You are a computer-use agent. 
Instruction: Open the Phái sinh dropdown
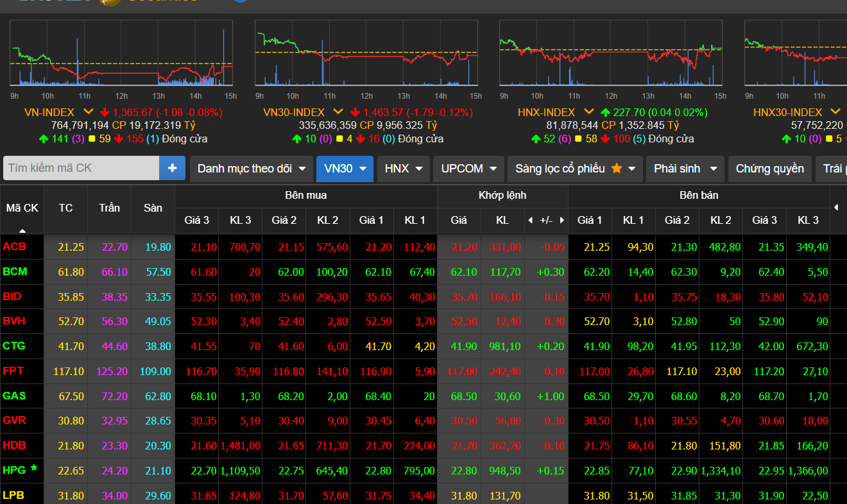click(x=685, y=169)
